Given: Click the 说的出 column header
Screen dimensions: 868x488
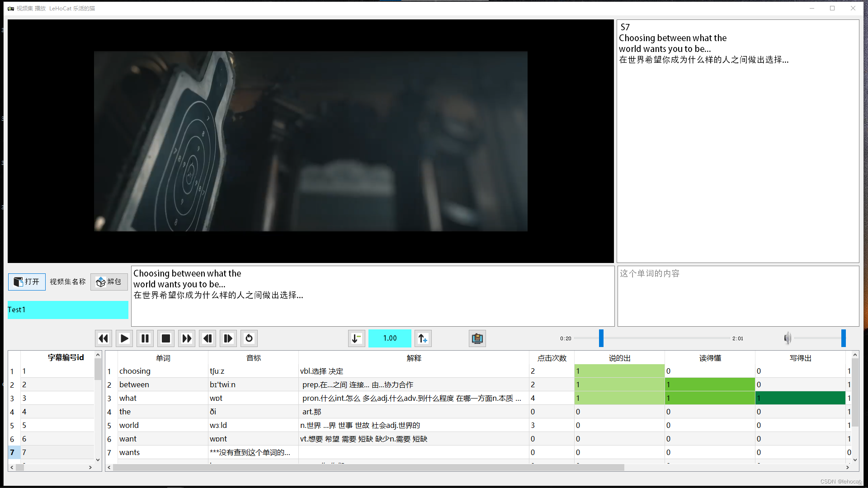Looking at the screenshot, I should 619,358.
